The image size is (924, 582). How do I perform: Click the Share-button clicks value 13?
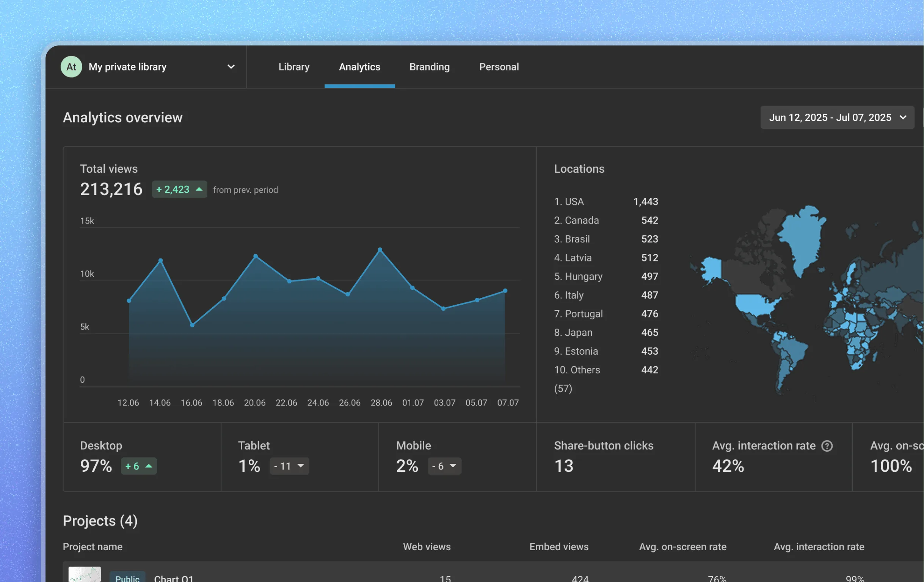(x=564, y=466)
